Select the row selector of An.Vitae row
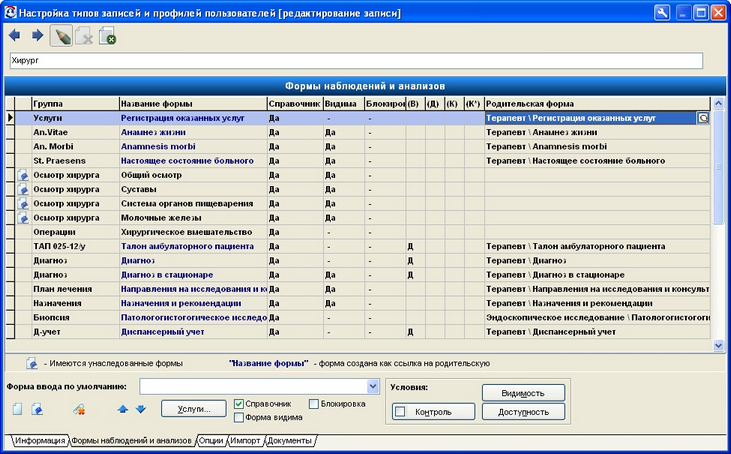 pyautogui.click(x=10, y=132)
